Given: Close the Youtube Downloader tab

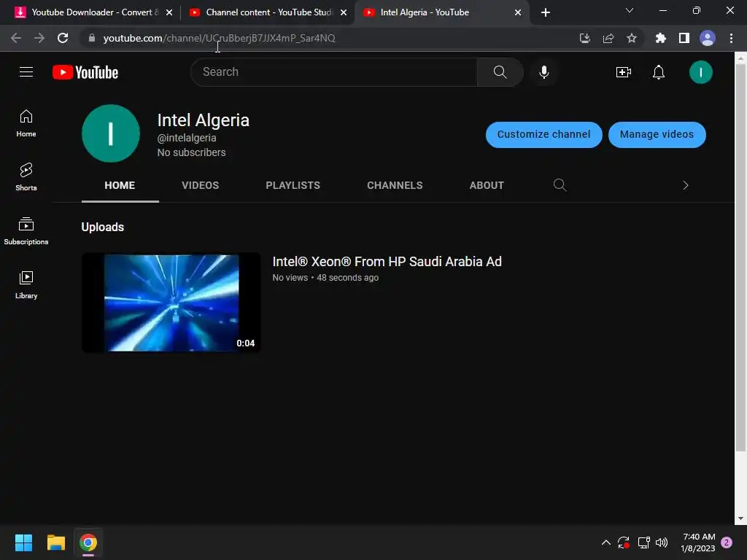Looking at the screenshot, I should (169, 12).
